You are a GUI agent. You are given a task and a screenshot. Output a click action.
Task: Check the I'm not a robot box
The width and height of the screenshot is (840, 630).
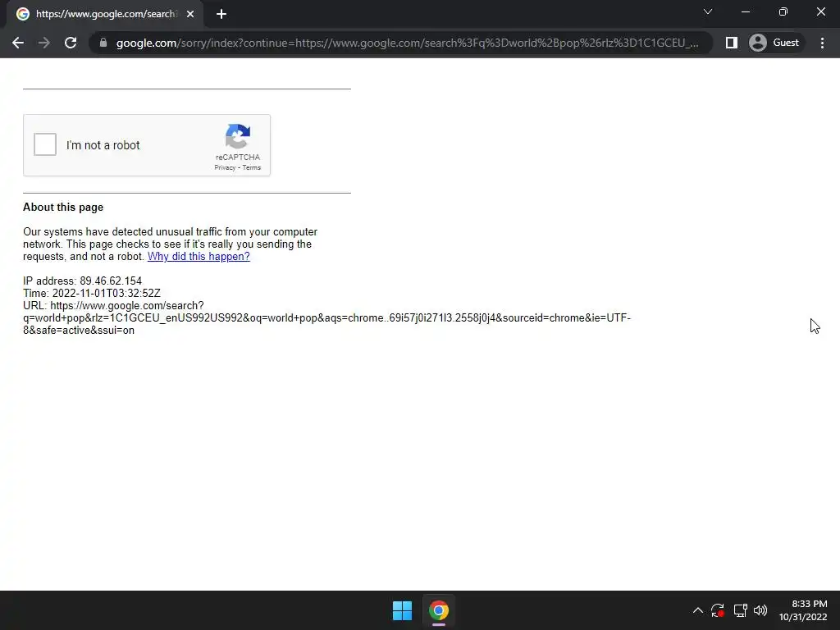[x=45, y=144]
